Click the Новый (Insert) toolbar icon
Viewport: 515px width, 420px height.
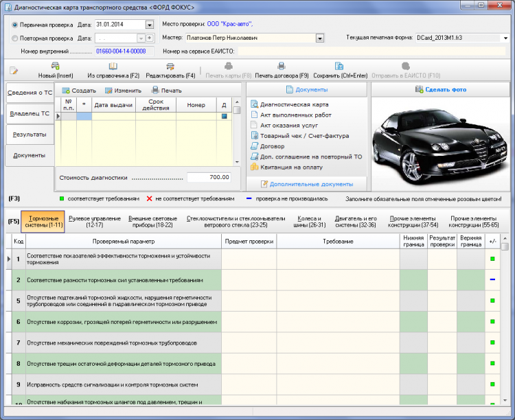[56, 66]
